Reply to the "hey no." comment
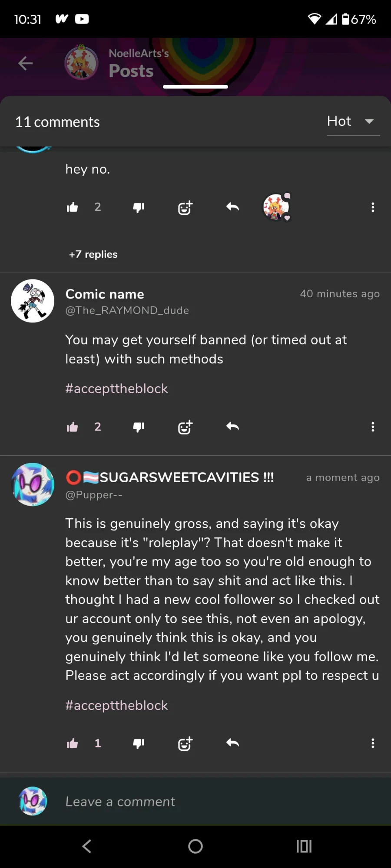The width and height of the screenshot is (391, 868). click(232, 207)
